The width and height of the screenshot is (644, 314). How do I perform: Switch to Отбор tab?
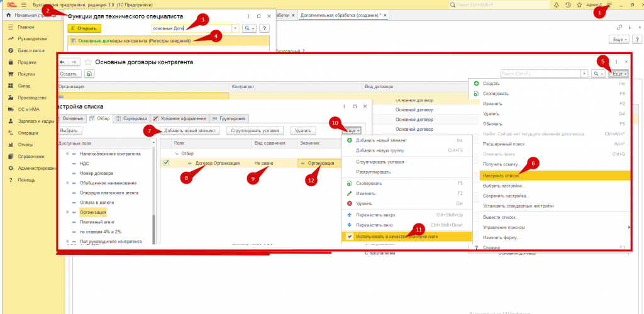(100, 118)
